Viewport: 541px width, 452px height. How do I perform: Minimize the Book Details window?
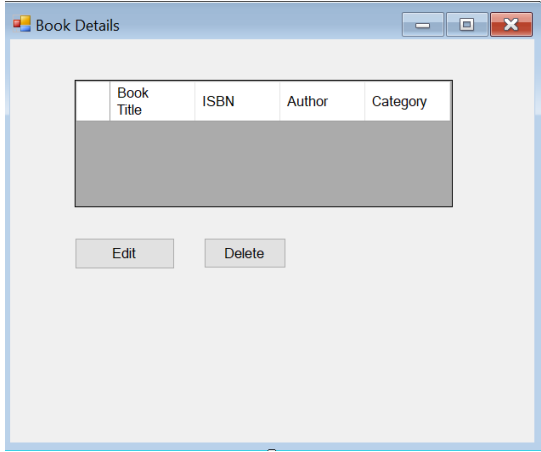pyautogui.click(x=423, y=24)
